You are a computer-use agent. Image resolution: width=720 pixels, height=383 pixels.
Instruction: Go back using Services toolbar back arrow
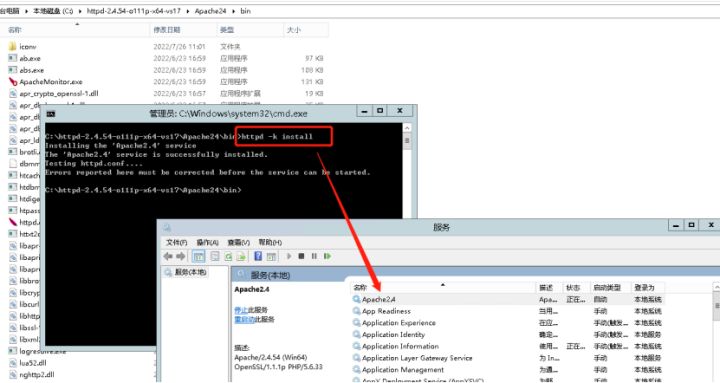tap(168, 256)
